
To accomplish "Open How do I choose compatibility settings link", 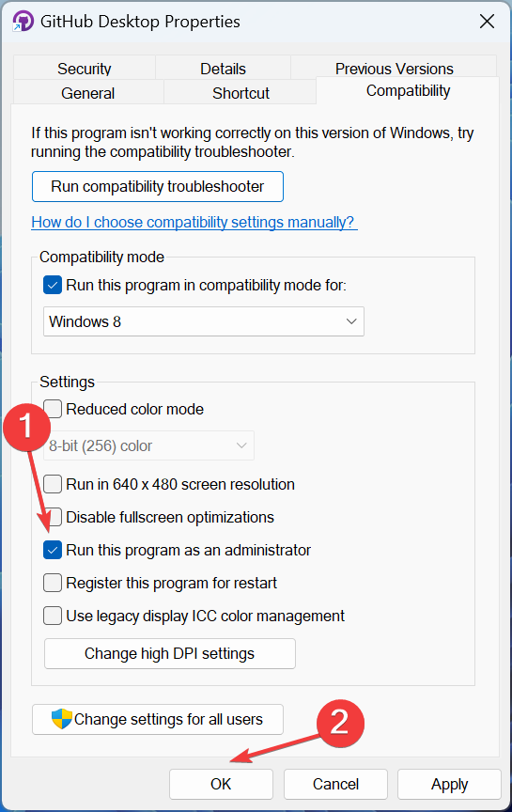I will [x=194, y=222].
